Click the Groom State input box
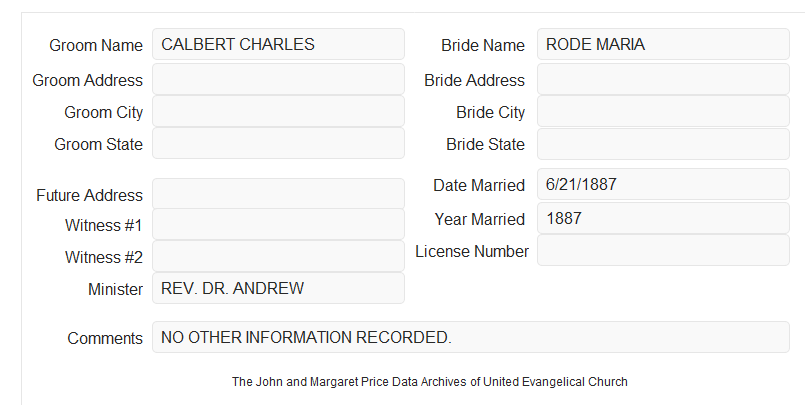805x405 pixels. coord(278,143)
